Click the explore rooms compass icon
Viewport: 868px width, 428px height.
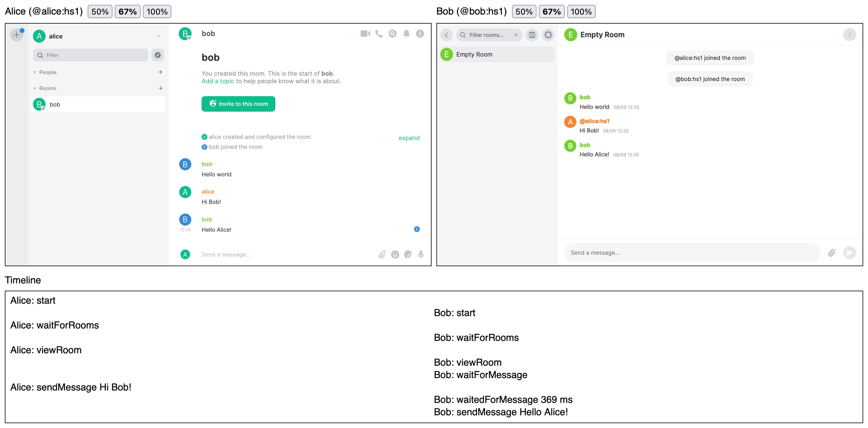pos(157,55)
